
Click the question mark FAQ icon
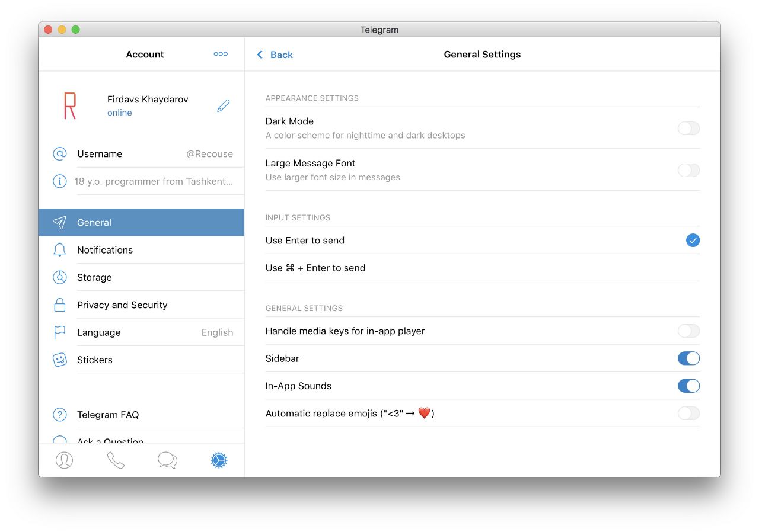(x=60, y=415)
